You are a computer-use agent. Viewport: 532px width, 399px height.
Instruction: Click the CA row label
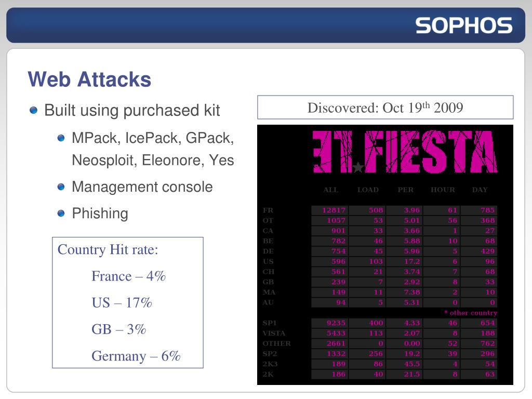pos(268,231)
